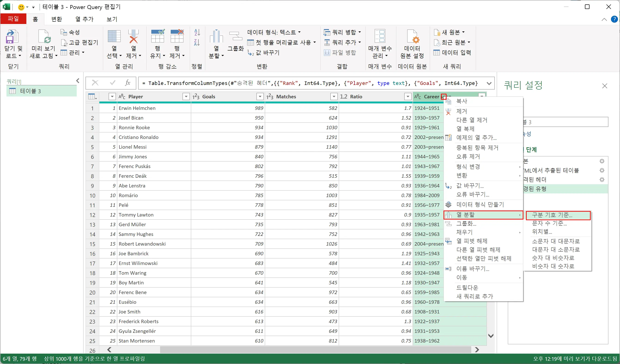Click the Close & Load (닫기 및 로드) icon
This screenshot has height=364, width=620.
(12, 37)
